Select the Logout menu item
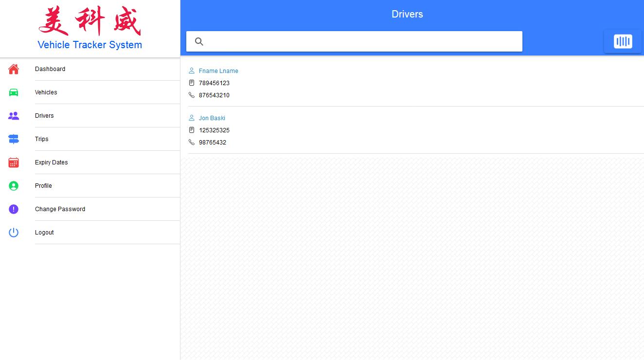The height and width of the screenshot is (360, 644). (90, 233)
